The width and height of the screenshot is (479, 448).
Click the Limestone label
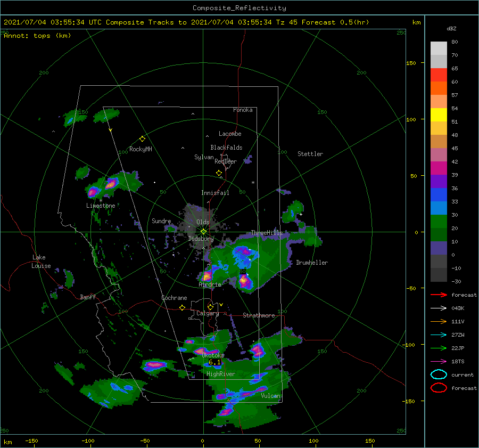pyautogui.click(x=101, y=206)
